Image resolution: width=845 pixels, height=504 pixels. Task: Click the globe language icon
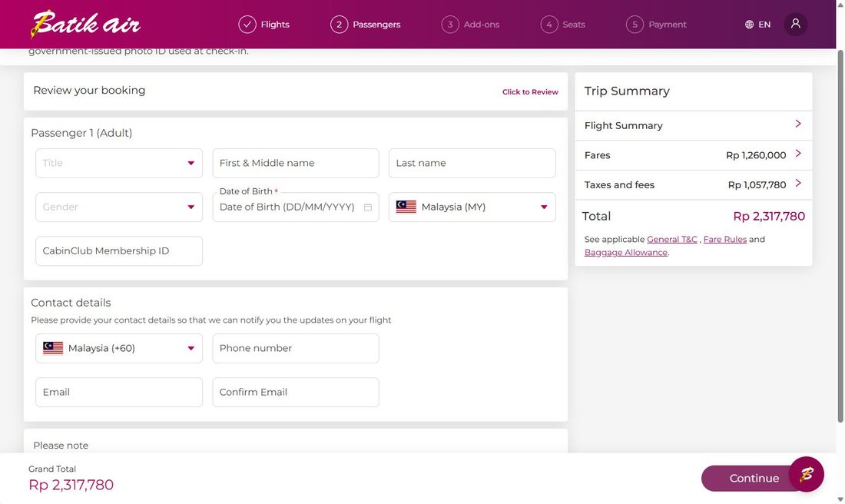tap(749, 25)
